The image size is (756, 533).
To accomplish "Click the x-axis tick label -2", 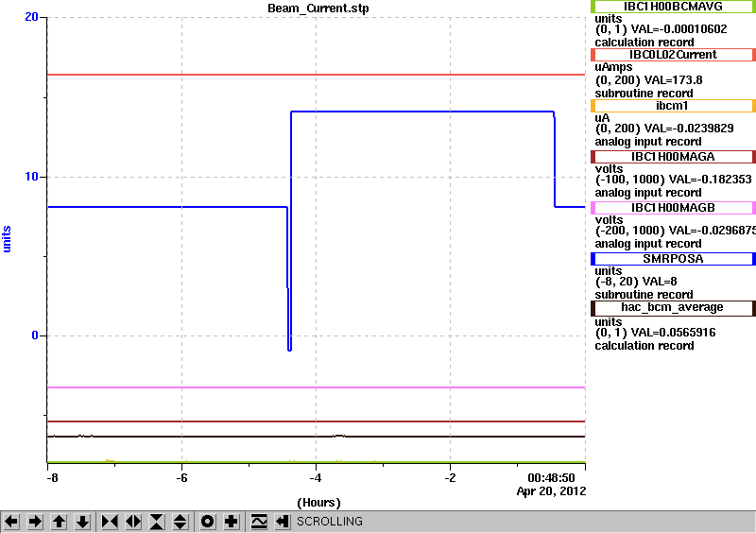I will (x=450, y=478).
